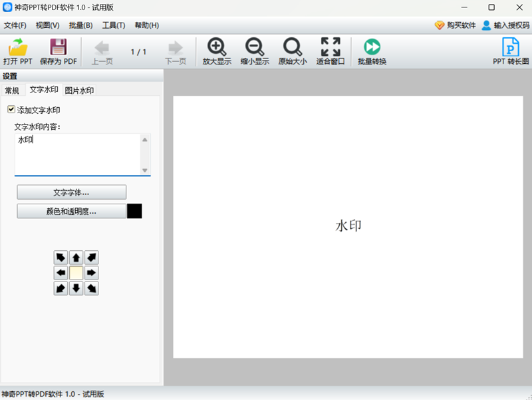
Task: Go to next page with 下一页
Action: click(x=176, y=52)
